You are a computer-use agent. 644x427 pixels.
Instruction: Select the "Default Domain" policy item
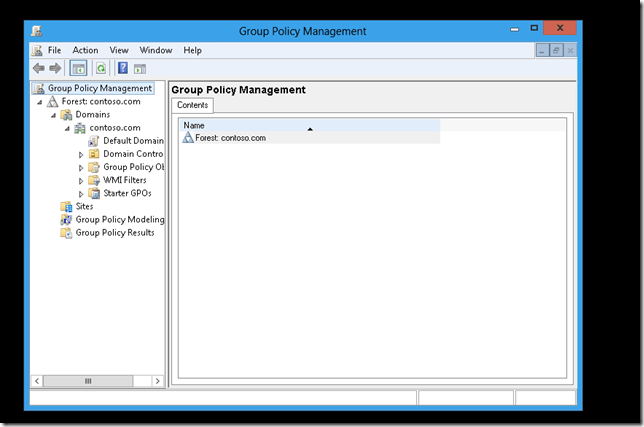click(x=133, y=141)
